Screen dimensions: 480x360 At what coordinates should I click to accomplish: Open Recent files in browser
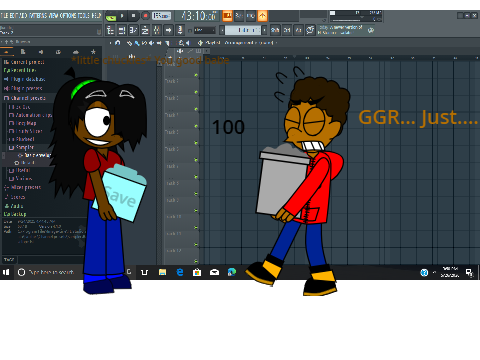(x=20, y=70)
